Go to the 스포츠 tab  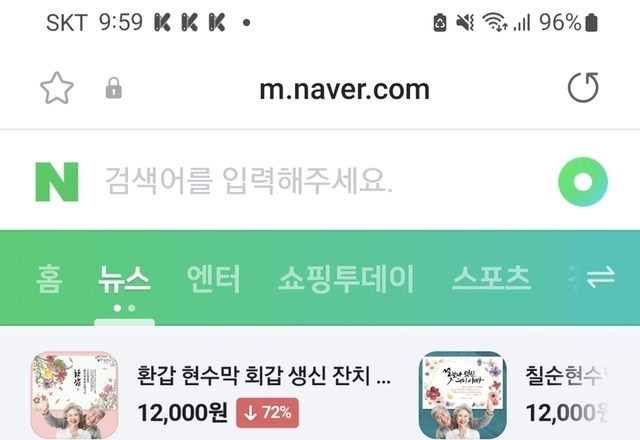pos(491,279)
